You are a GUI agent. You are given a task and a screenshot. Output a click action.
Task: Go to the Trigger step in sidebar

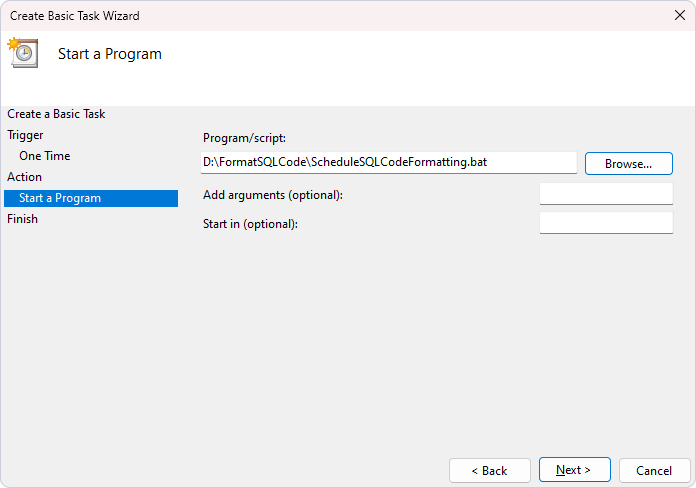pos(25,135)
